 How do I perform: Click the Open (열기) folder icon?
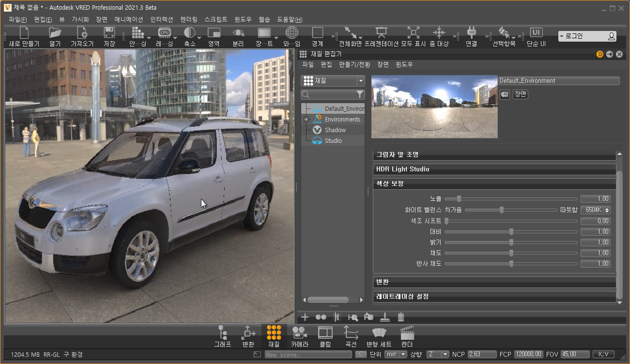pyautogui.click(x=55, y=33)
